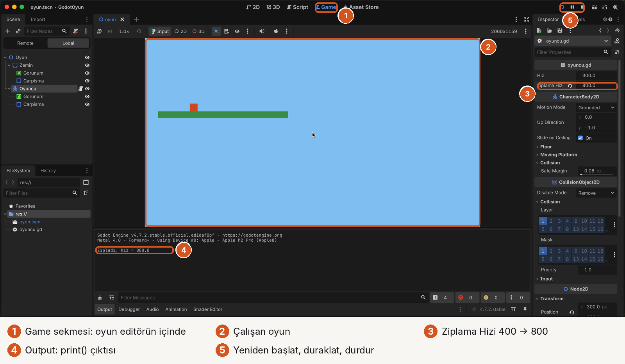This screenshot has width=625, height=364.
Task: Toggle the Input button in Game toolbar
Action: pos(160,31)
